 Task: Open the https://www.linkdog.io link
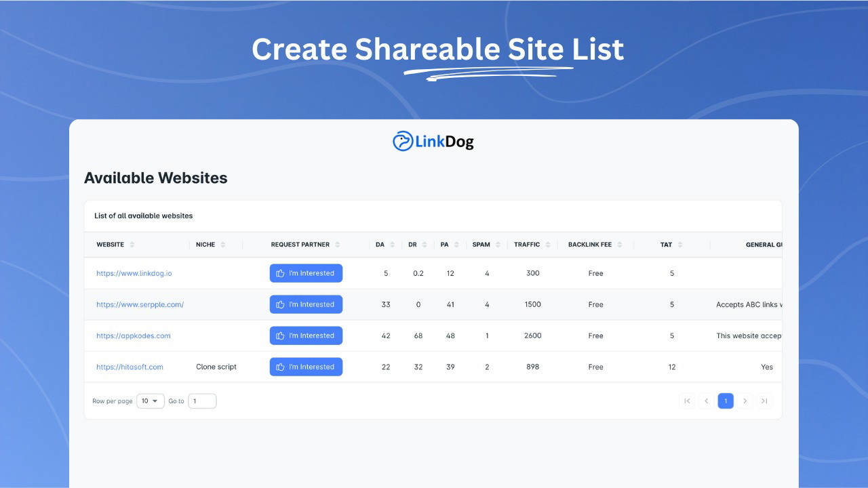click(x=134, y=273)
